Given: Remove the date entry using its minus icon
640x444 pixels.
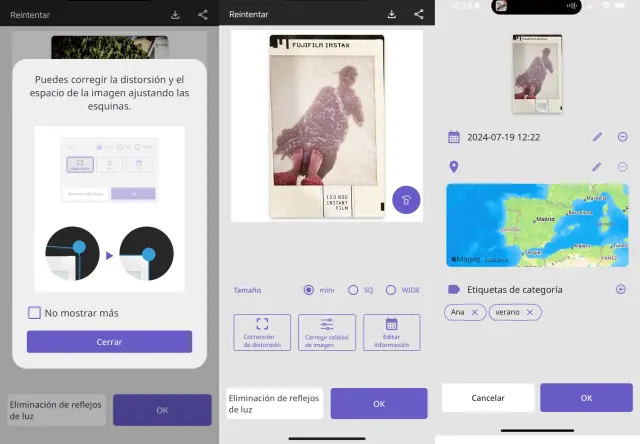Looking at the screenshot, I should [622, 137].
